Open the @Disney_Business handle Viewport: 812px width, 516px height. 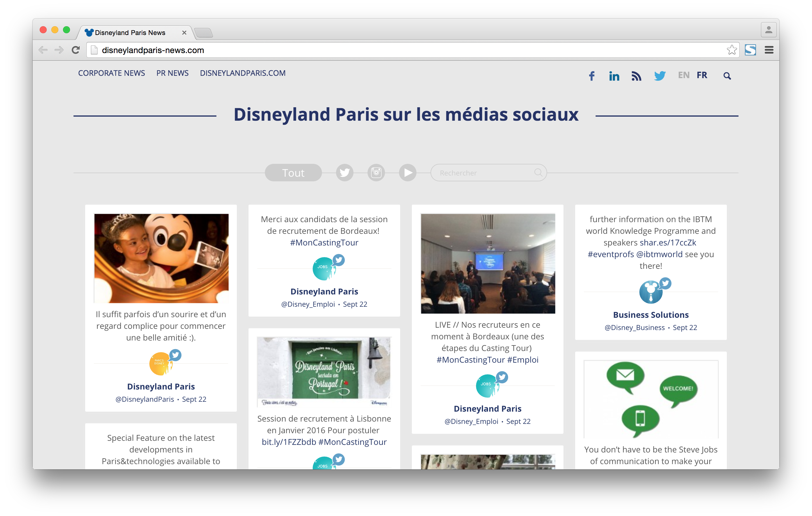point(634,328)
